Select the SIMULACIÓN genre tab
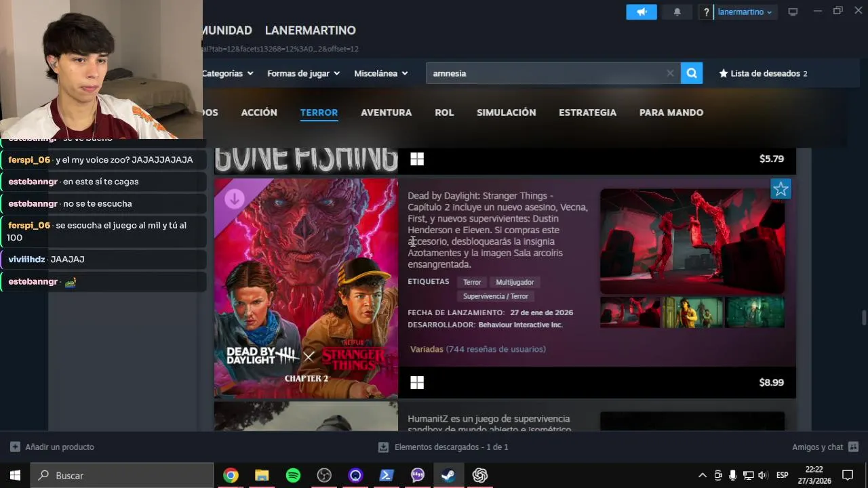Image resolution: width=868 pixels, height=488 pixels. coord(506,113)
